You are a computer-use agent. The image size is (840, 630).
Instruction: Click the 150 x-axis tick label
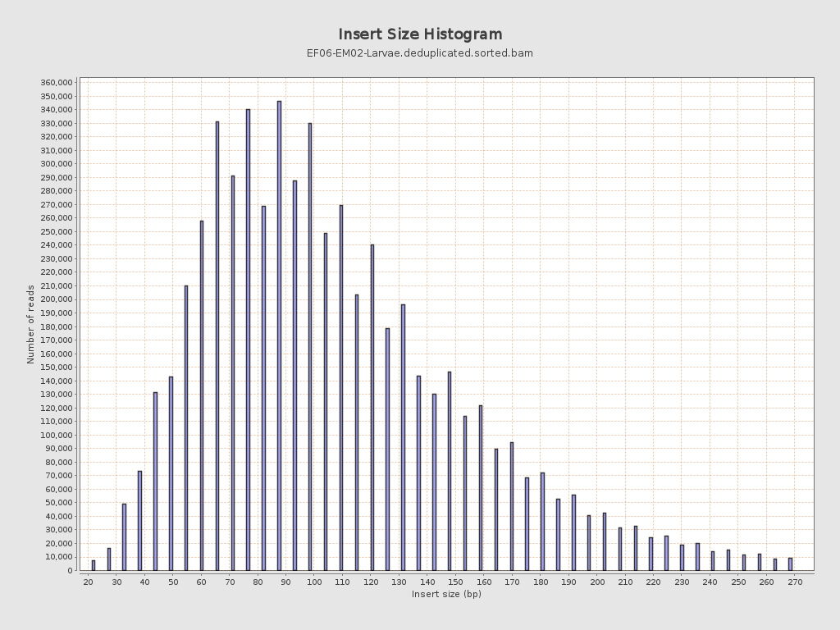coord(455,582)
